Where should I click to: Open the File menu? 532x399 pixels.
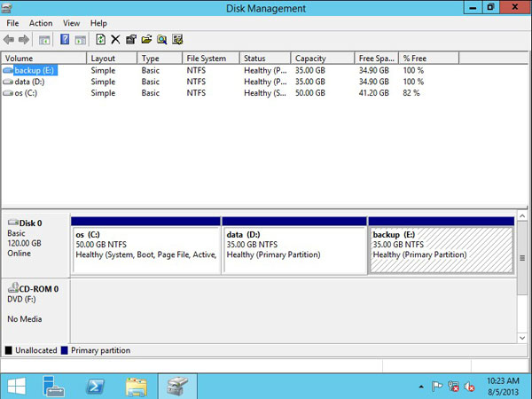(x=12, y=23)
